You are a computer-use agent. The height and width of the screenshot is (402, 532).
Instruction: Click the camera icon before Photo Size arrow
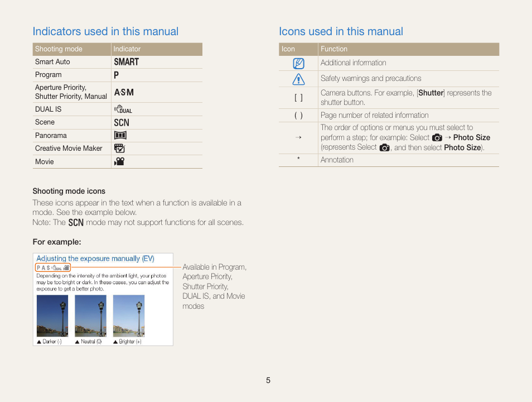point(437,137)
